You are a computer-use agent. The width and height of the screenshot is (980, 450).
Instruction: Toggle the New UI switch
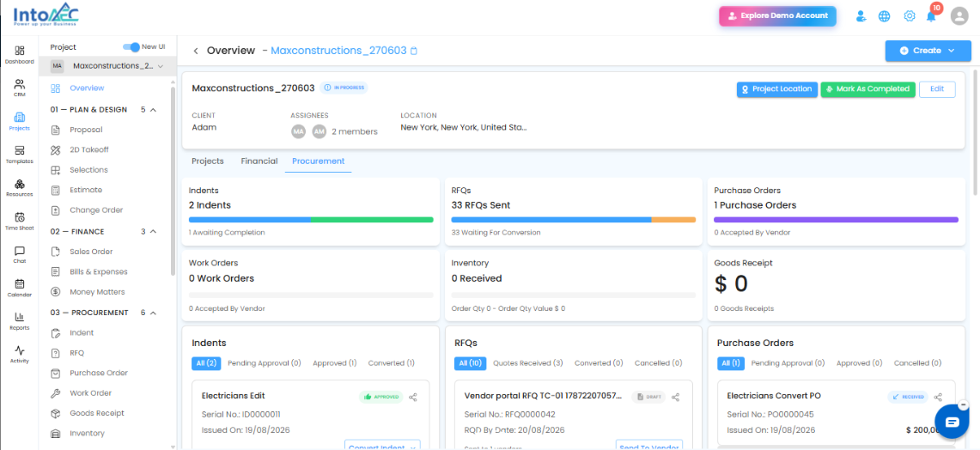(131, 47)
